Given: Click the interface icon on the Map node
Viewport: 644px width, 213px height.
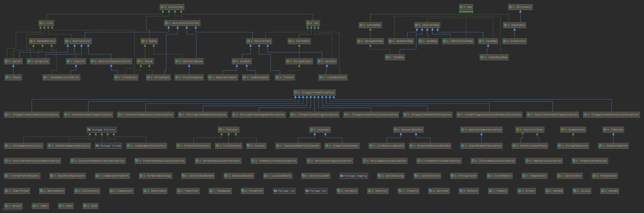Looking at the screenshot, I should (x=461, y=7).
